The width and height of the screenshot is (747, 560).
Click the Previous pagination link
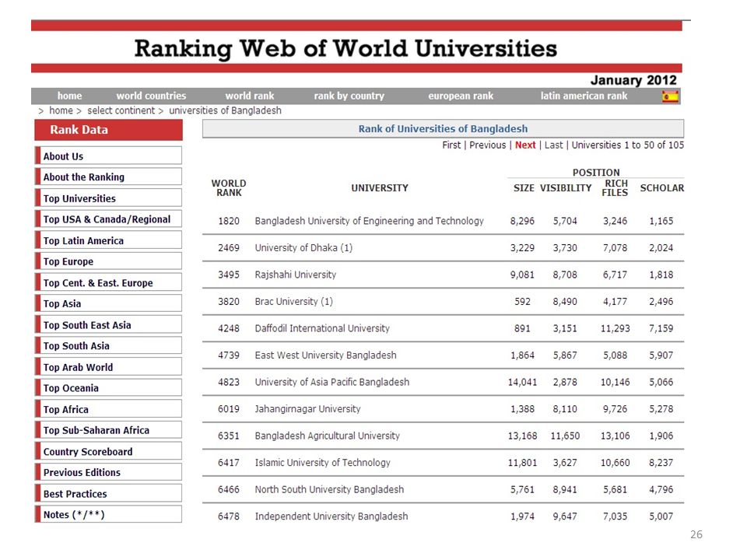click(x=487, y=145)
